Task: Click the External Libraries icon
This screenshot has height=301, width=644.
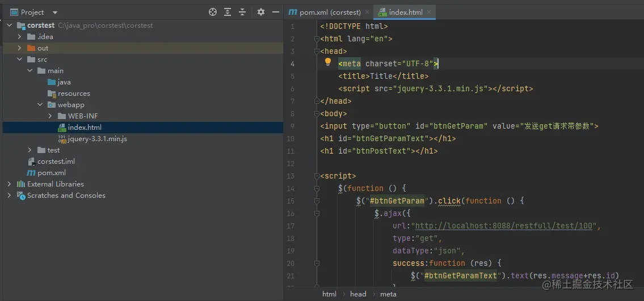Action: [x=21, y=184]
